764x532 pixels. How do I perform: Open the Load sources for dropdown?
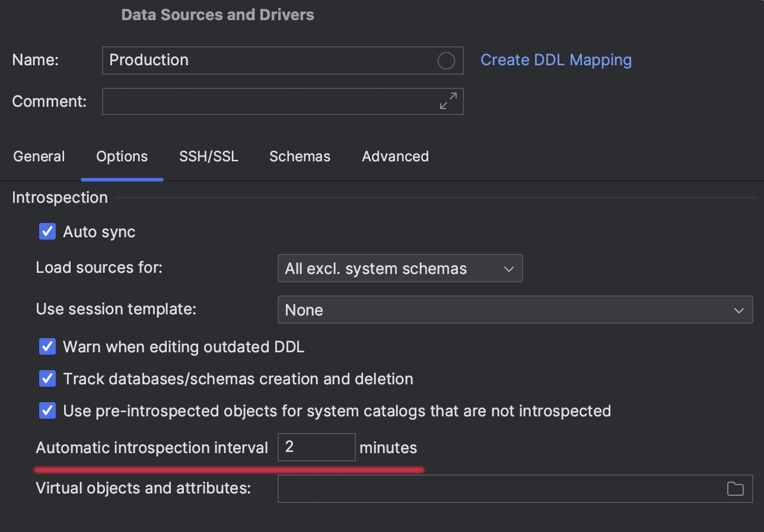pos(400,269)
